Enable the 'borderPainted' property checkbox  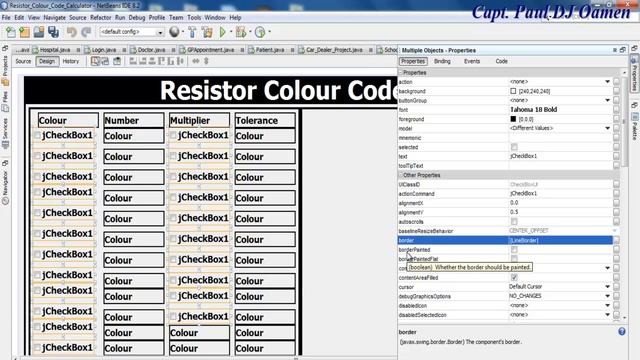pos(514,249)
